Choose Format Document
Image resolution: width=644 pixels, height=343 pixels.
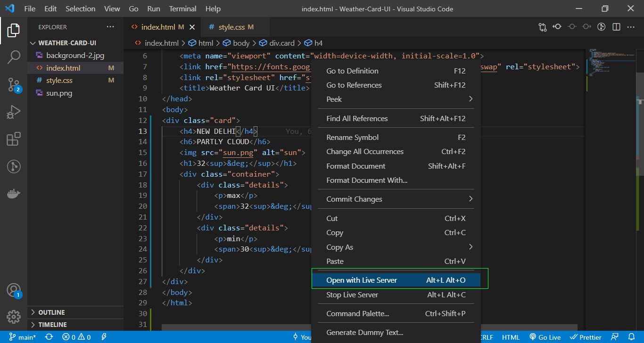tap(396, 166)
